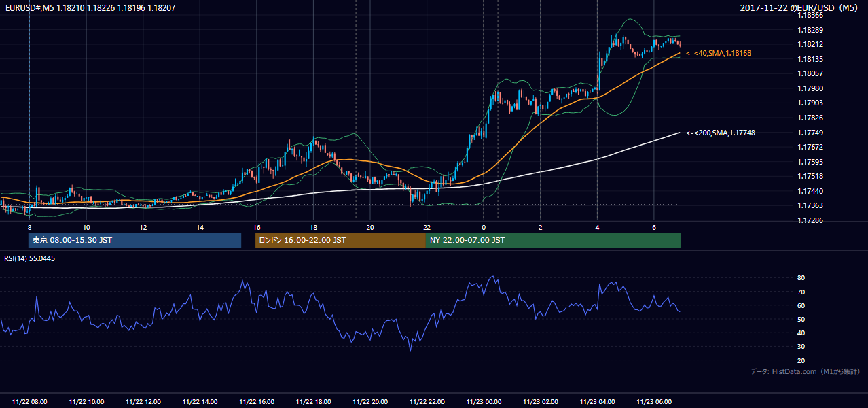Click hour tick 14 under the price chart

[x=200, y=226]
